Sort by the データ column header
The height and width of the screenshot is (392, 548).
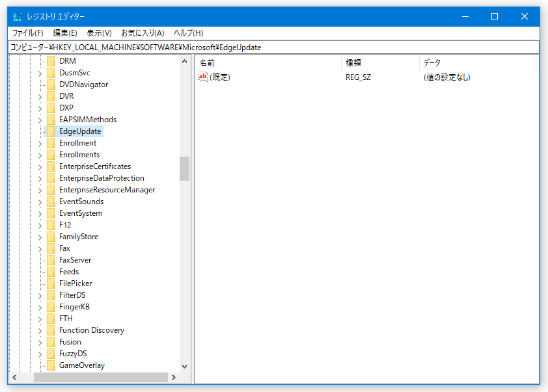[478, 63]
